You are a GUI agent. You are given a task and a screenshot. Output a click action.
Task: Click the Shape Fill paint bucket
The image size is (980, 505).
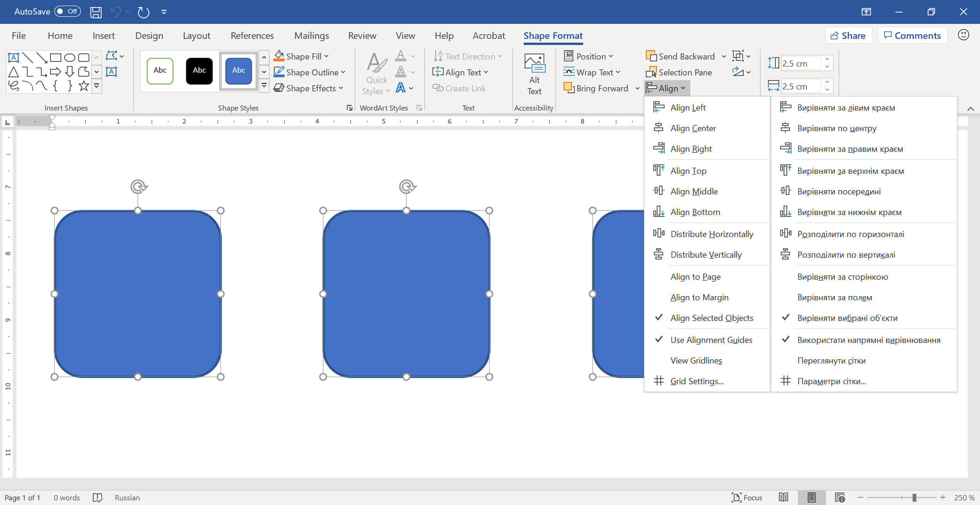[x=279, y=56]
